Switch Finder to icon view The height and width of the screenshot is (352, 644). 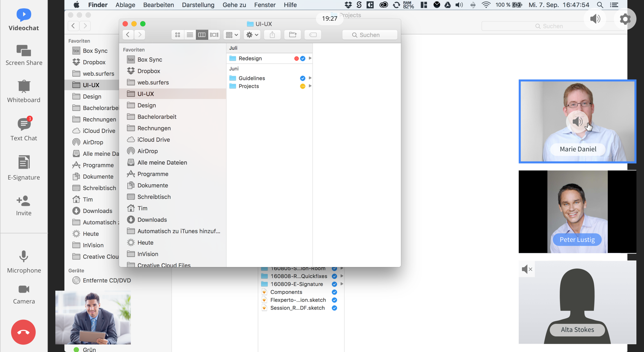pyautogui.click(x=178, y=35)
